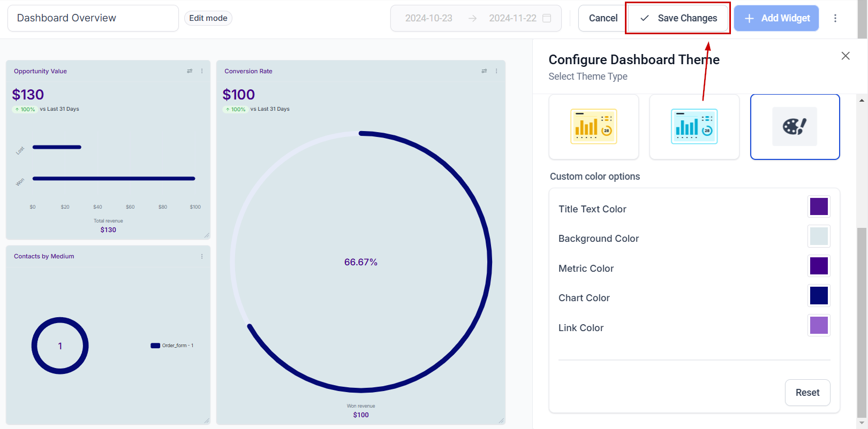This screenshot has height=429, width=868.
Task: Open Link Color swatch
Action: point(819,325)
